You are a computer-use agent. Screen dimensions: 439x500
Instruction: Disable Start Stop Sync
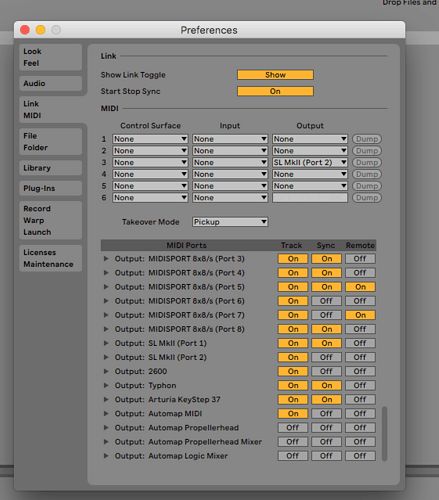(x=275, y=91)
